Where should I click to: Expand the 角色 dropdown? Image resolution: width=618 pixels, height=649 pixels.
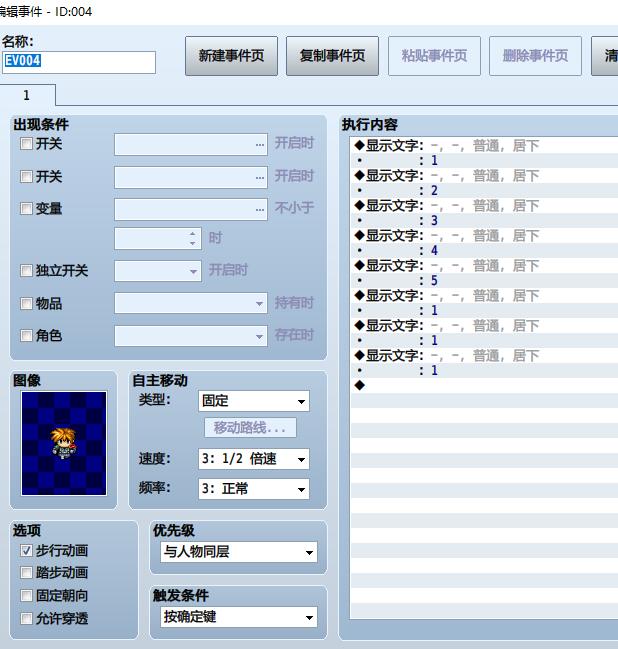191,336
